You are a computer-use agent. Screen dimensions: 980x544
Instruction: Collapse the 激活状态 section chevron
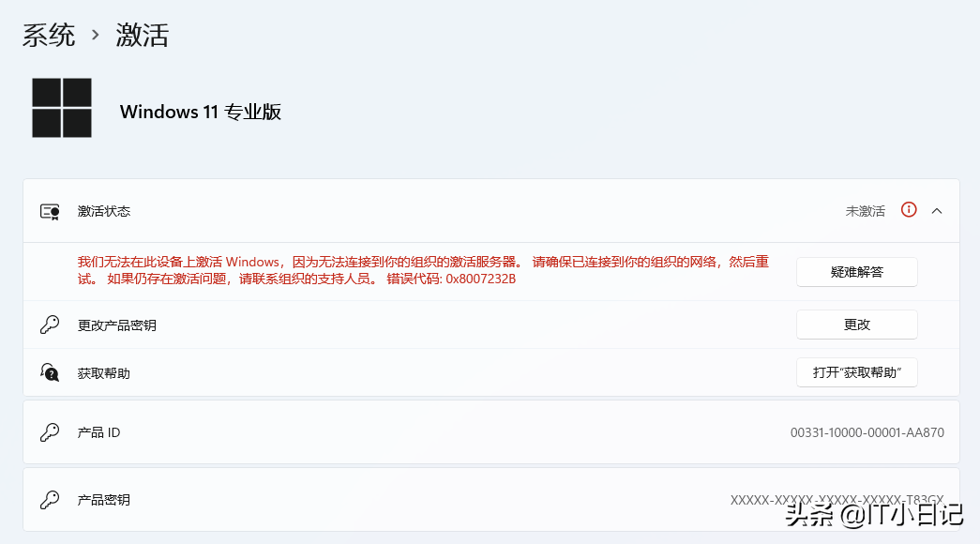pyautogui.click(x=937, y=211)
